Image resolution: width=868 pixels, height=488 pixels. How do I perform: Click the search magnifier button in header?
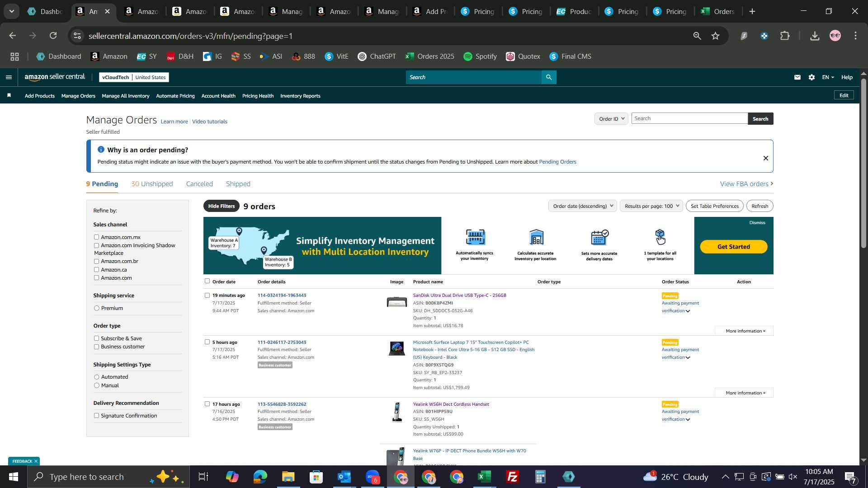(549, 77)
